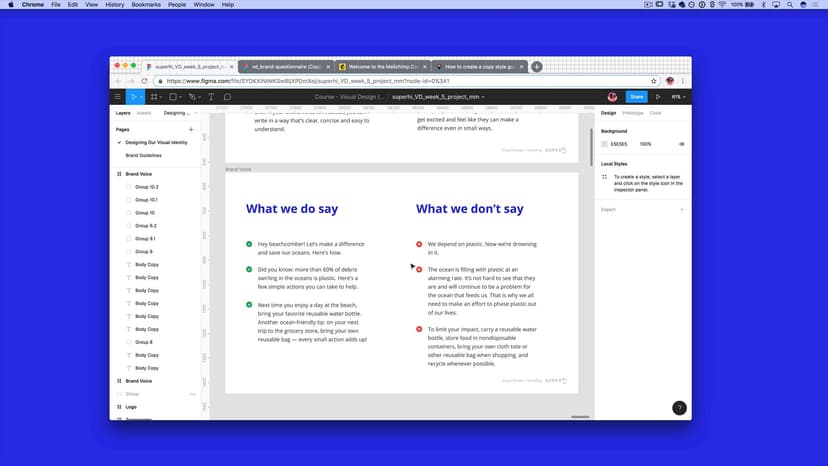Open the zoom level dropdown

pyautogui.click(x=677, y=97)
